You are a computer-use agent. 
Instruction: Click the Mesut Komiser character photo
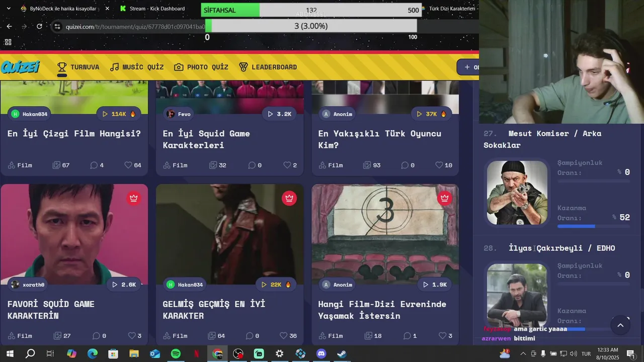pos(517,192)
